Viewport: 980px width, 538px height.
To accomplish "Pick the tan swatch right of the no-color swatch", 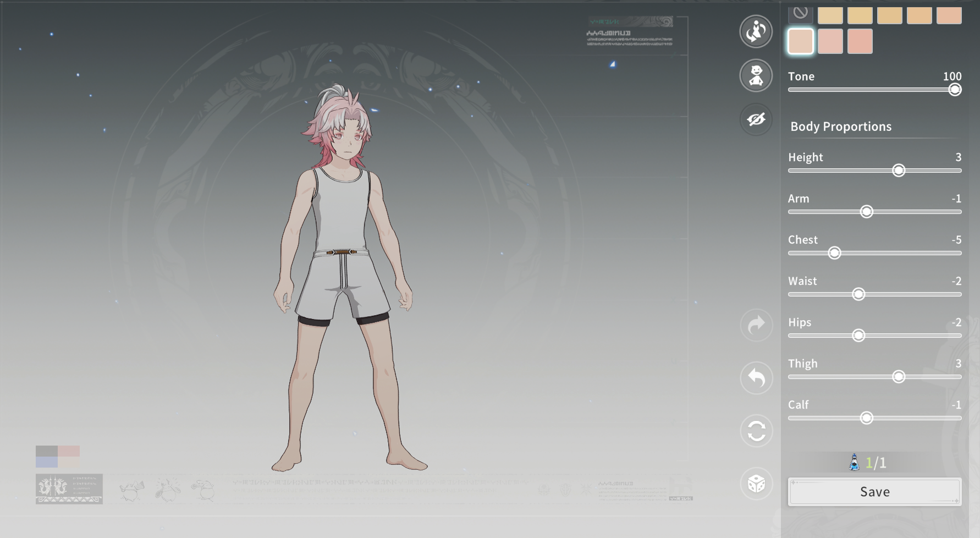I will [x=830, y=15].
